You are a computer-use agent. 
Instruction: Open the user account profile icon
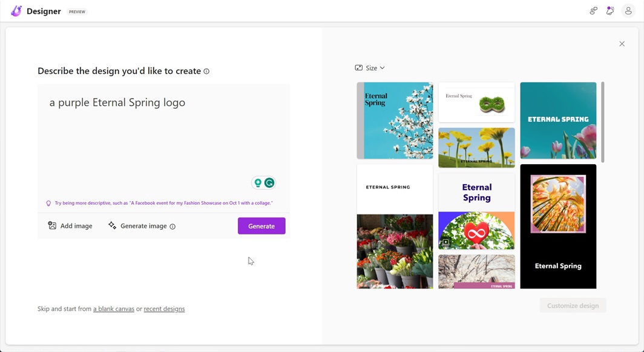coord(628,11)
